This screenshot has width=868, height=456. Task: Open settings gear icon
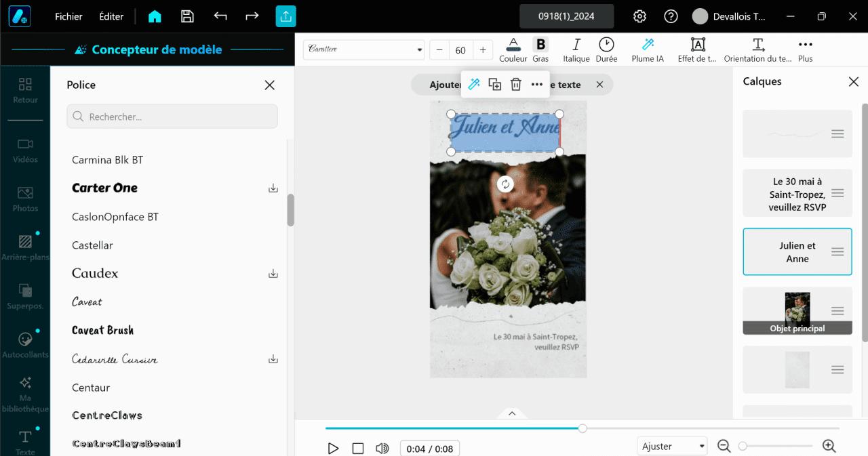(639, 16)
